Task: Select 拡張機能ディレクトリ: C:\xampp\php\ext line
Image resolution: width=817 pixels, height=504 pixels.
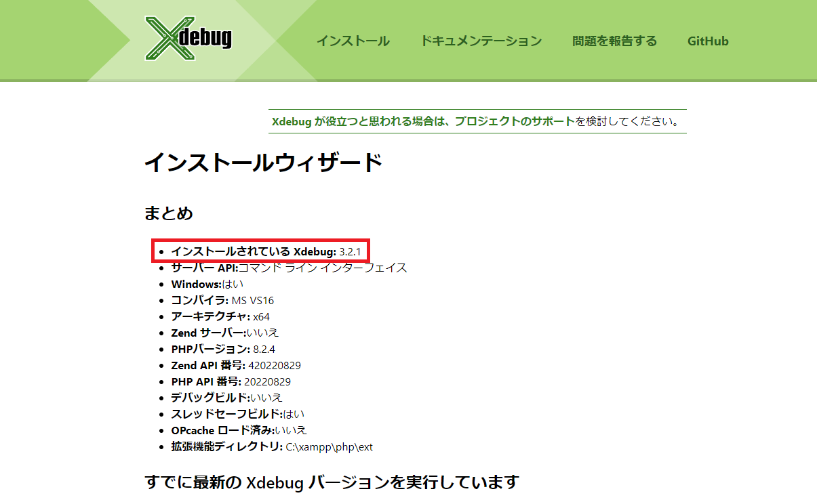Action: [x=272, y=446]
